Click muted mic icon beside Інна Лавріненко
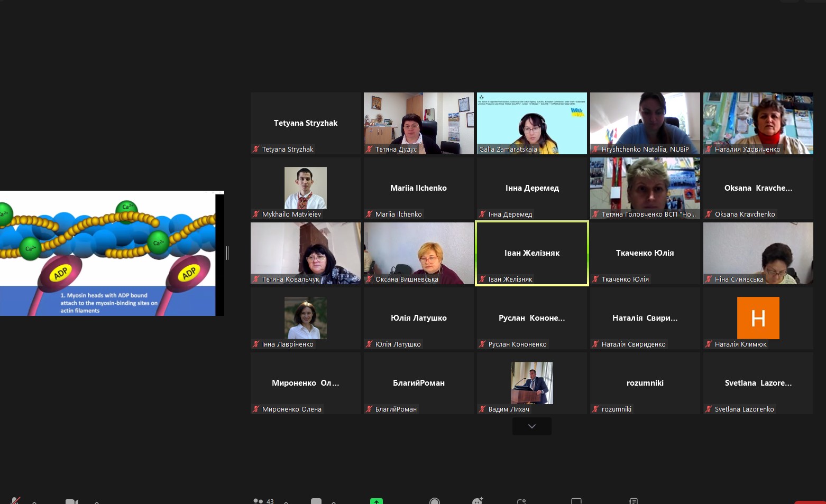This screenshot has width=826, height=504. click(x=256, y=344)
